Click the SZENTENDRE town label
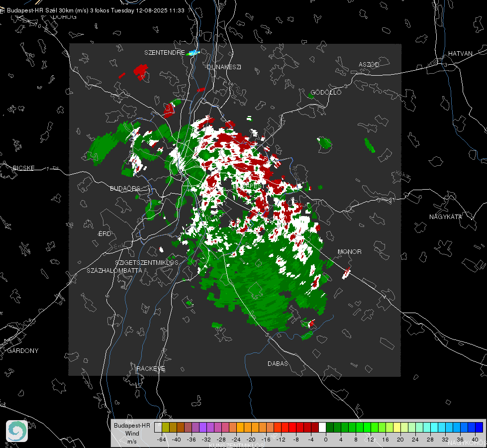487x448 pixels. (x=165, y=53)
